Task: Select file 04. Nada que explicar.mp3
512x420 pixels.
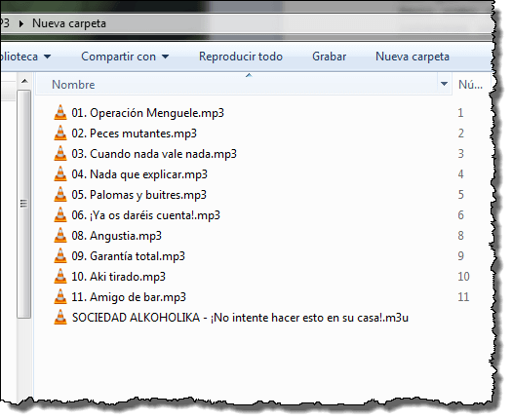Action: pos(139,174)
